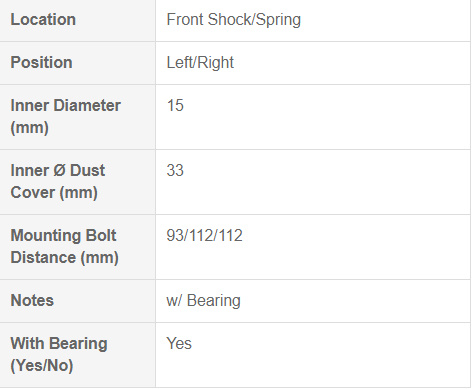Select the Yes bearing value
Viewport: 473px width, 389px height.
point(179,343)
